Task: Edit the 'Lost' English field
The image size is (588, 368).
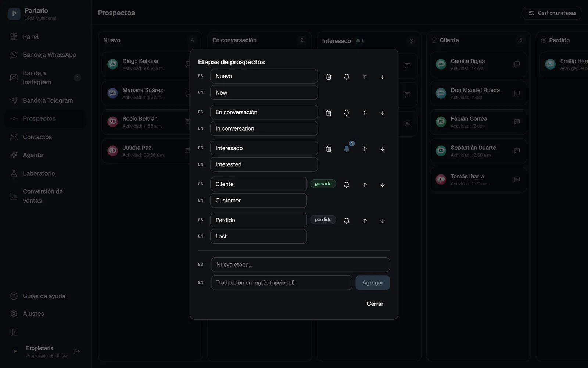Action: tap(258, 236)
